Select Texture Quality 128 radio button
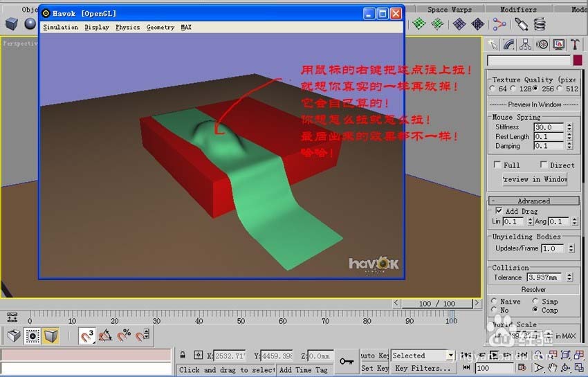The image size is (588, 377). tap(513, 89)
